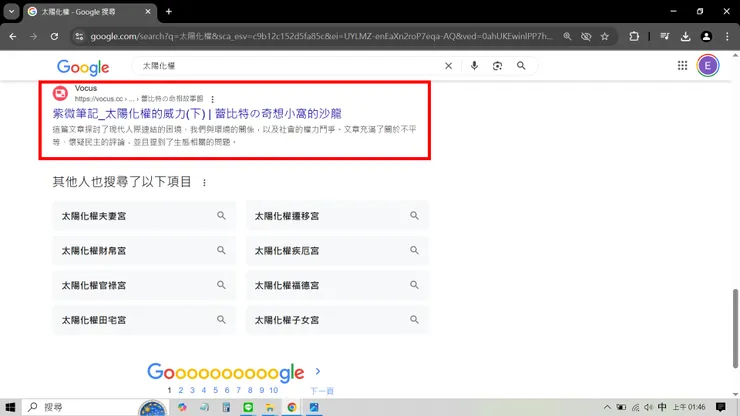Open the media control icon in toolbar
The image size is (740, 416).
[665, 36]
